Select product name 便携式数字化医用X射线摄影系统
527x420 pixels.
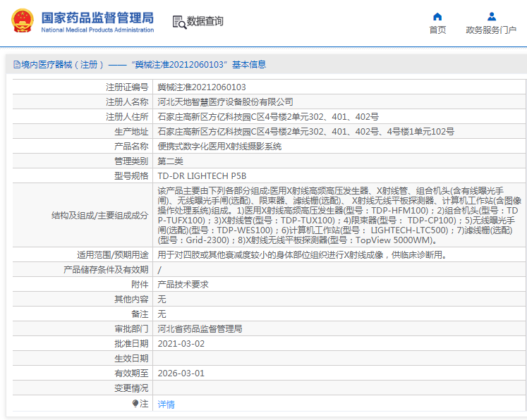219,147
